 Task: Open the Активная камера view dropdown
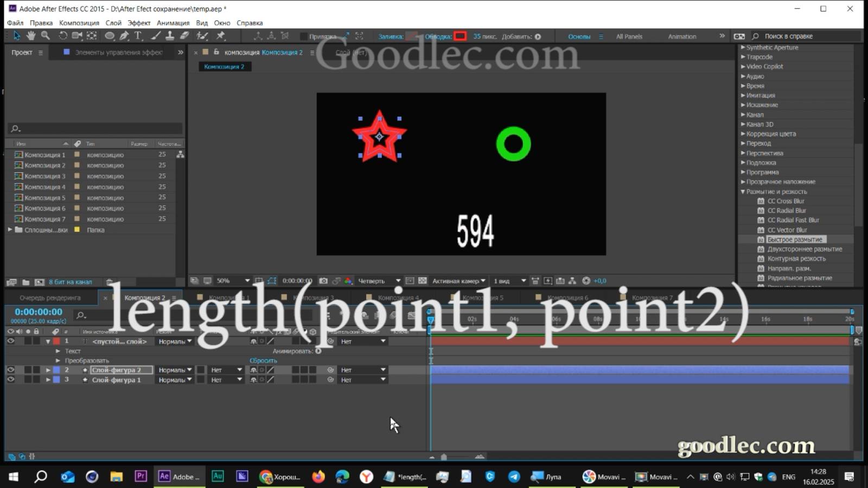(x=458, y=281)
